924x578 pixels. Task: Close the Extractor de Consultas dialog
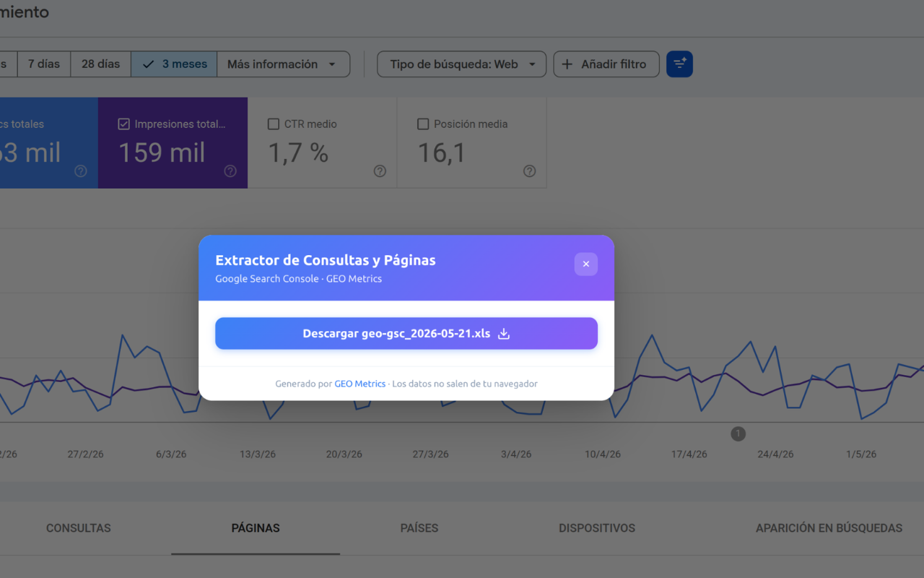coord(585,264)
